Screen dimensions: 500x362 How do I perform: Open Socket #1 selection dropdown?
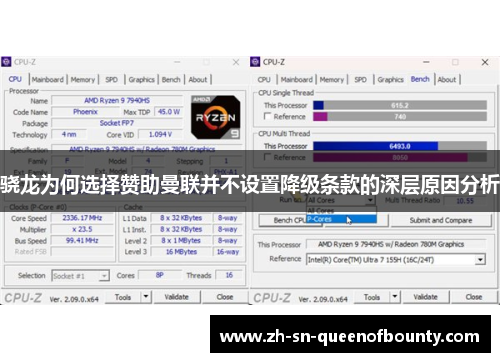pos(80,276)
